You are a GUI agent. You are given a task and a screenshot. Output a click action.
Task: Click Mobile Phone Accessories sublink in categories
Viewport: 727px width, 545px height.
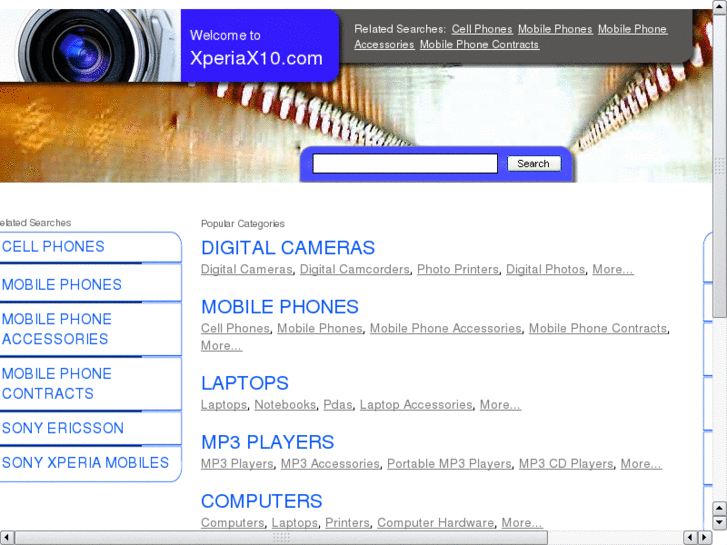coord(446,328)
